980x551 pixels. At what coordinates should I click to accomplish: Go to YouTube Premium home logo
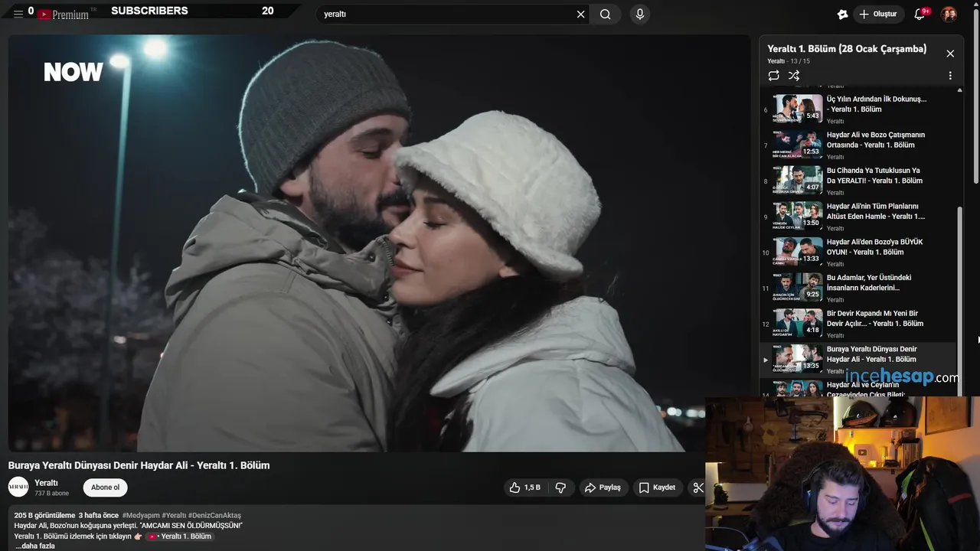(x=64, y=14)
